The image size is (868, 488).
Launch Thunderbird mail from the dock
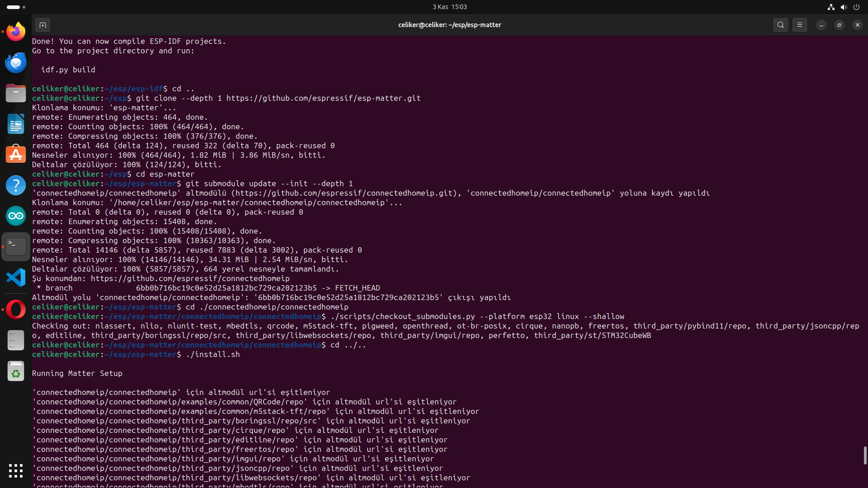[16, 62]
